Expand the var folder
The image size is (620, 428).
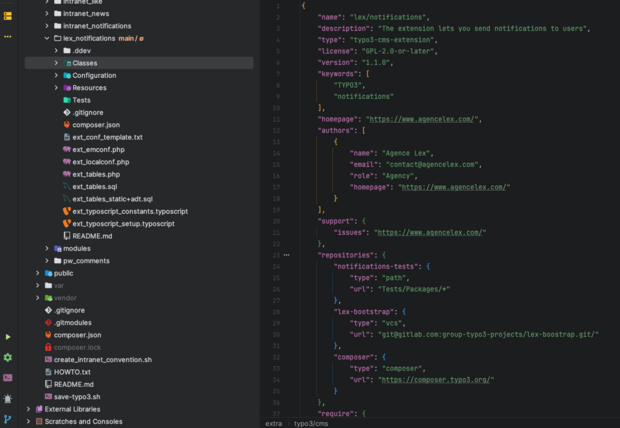coord(38,286)
